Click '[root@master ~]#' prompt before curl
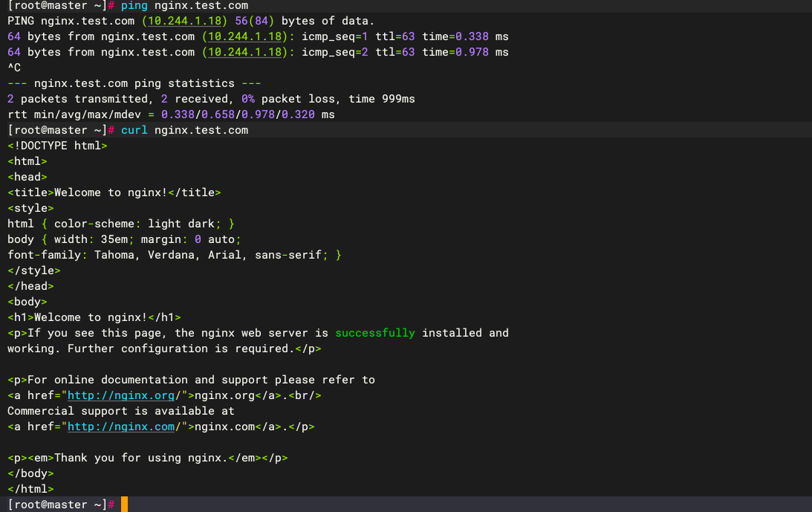The height and width of the screenshot is (512, 812). point(61,130)
